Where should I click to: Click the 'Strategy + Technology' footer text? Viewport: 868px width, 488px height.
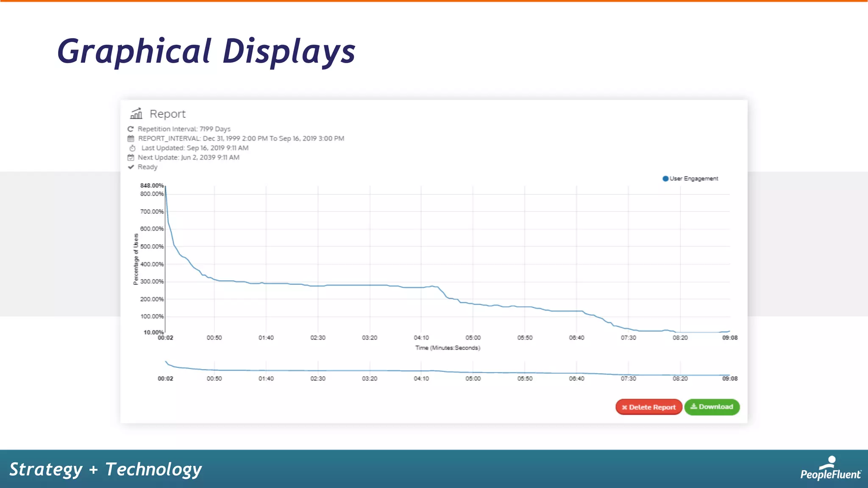tap(106, 469)
